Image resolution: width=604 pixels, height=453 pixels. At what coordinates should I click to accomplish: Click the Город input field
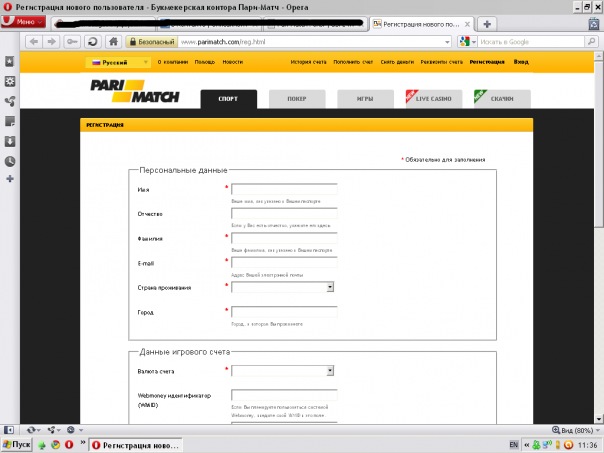point(284,312)
